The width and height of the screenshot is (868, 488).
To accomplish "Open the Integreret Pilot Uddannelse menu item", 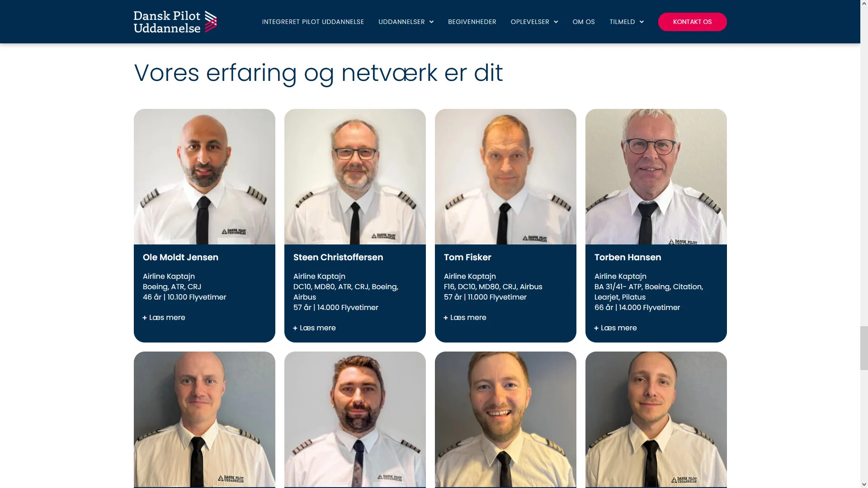I will tap(313, 22).
